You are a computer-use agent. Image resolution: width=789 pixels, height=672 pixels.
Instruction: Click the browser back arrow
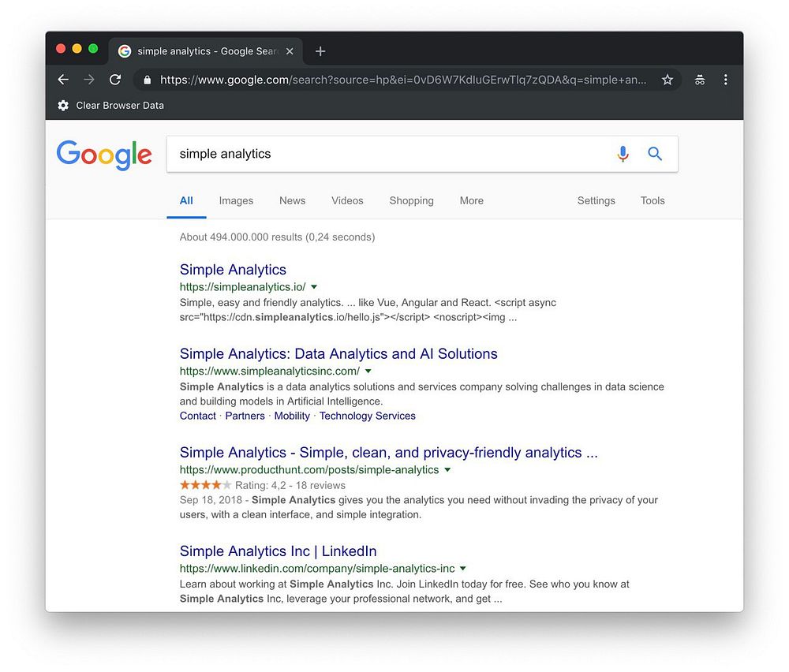click(63, 80)
